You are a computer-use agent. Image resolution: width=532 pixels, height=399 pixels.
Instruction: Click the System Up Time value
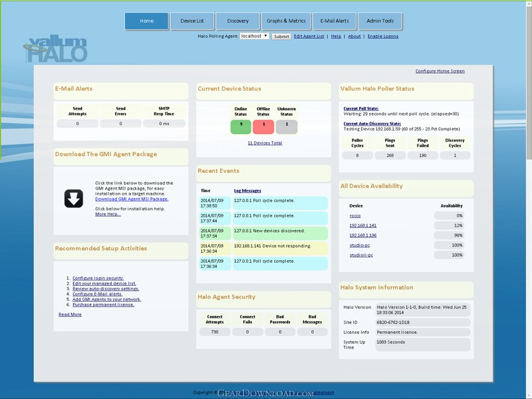click(423, 344)
